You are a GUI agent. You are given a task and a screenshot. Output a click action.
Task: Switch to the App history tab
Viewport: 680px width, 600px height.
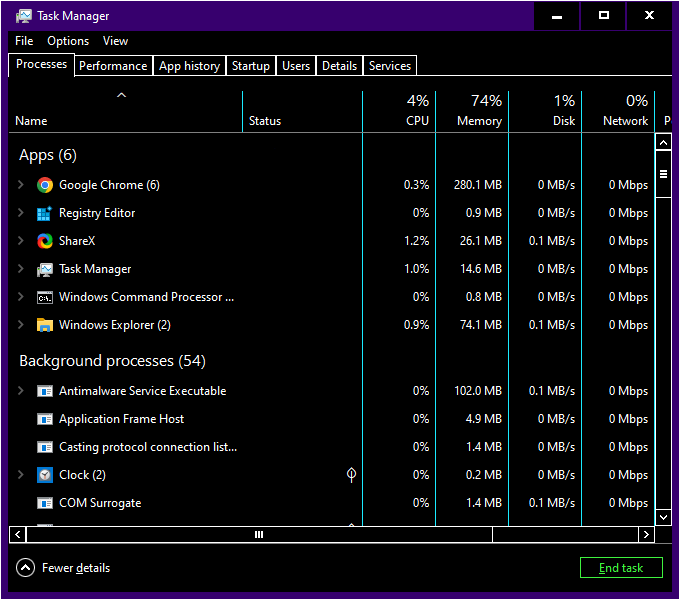click(x=189, y=66)
